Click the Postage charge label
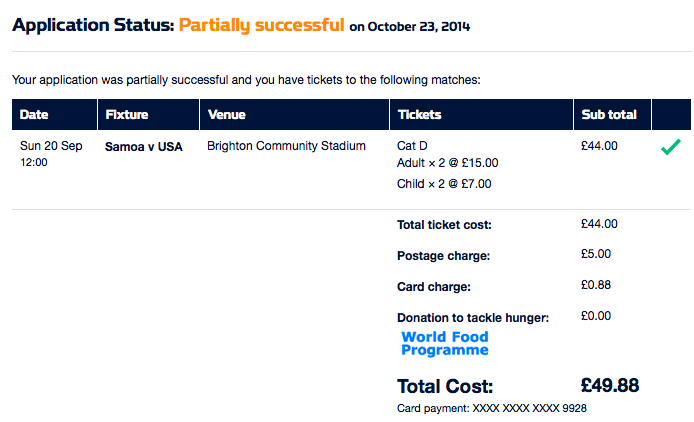 point(443,256)
